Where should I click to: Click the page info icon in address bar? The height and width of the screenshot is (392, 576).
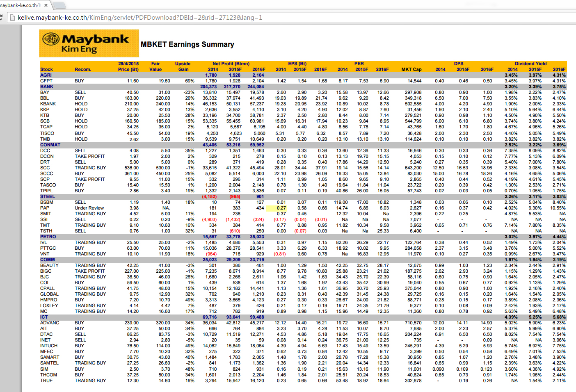tap(12, 18)
